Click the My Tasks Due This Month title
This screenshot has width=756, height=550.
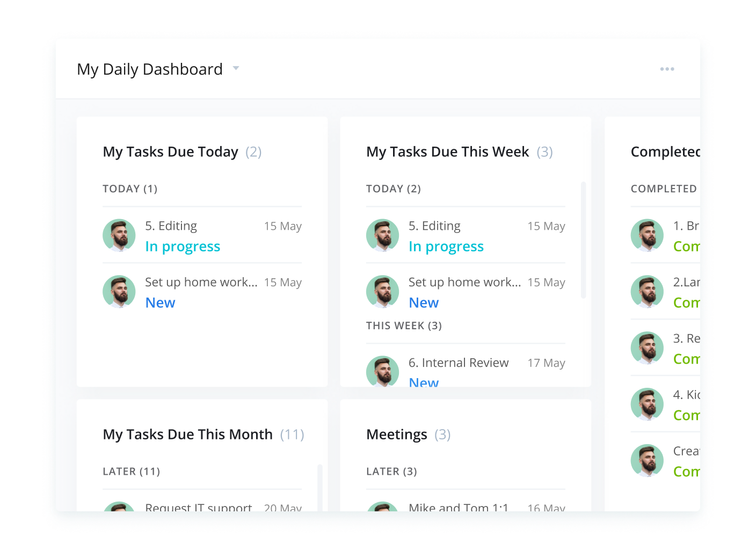(188, 435)
